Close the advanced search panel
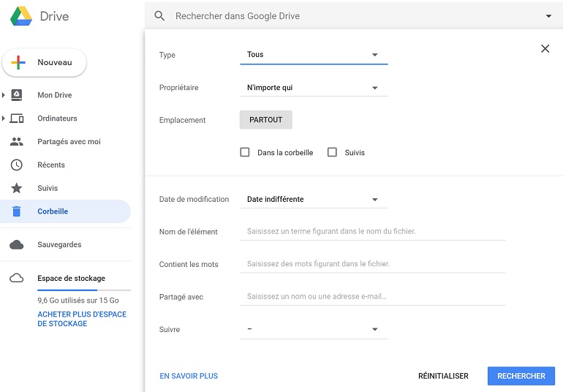563x392 pixels. coord(545,48)
